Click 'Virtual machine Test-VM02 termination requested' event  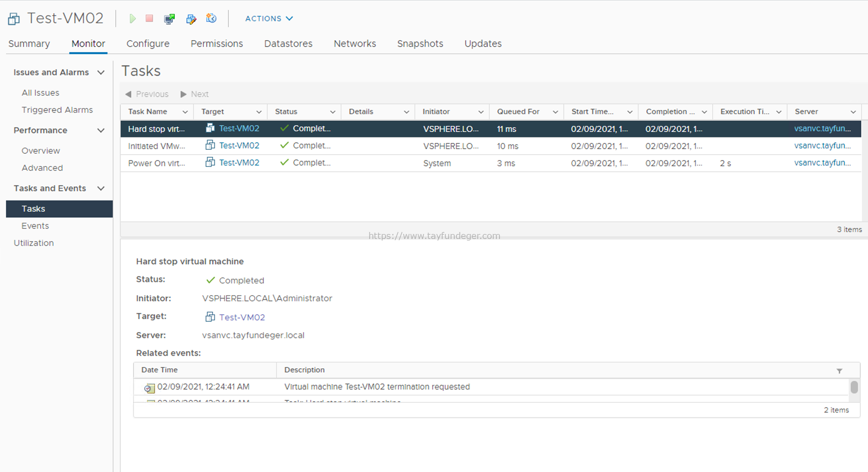pos(377,387)
